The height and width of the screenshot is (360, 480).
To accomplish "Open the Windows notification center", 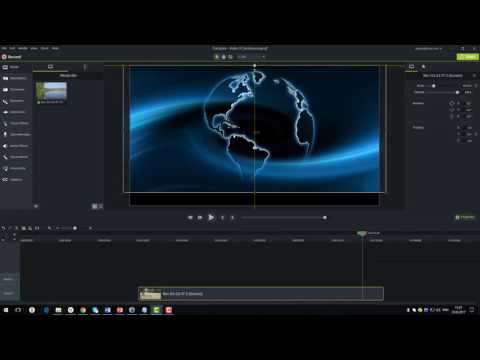I will click(x=472, y=310).
